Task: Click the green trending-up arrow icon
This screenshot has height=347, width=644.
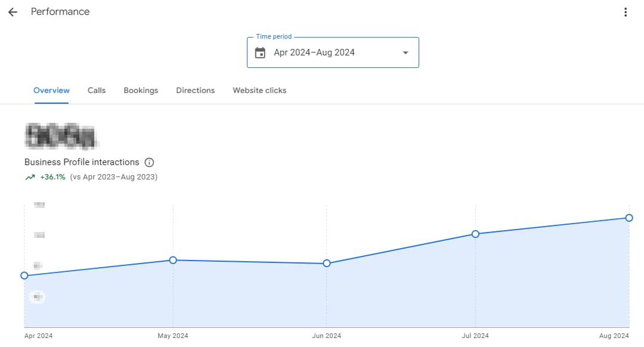Action: (30, 177)
